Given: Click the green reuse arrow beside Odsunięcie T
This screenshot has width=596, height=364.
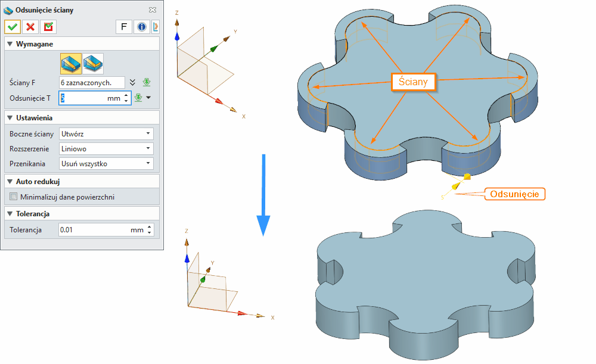Looking at the screenshot, I should 139,98.
